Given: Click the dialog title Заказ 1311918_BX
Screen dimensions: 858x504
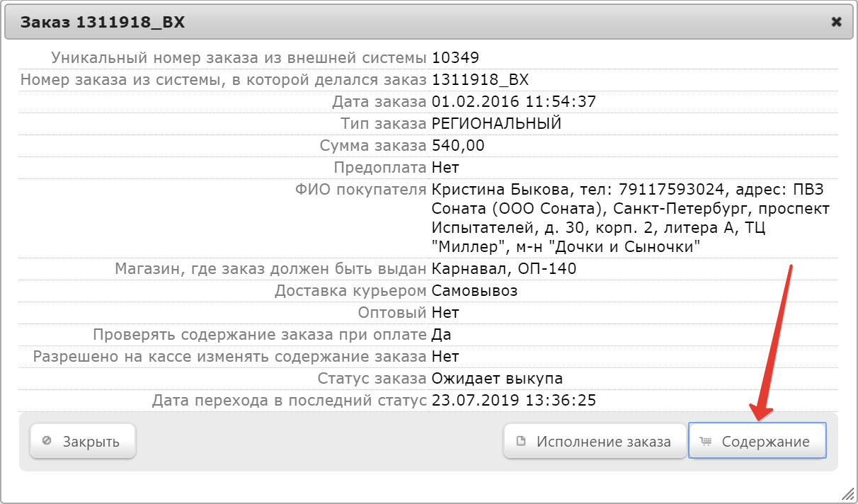Looking at the screenshot, I should tap(102, 22).
